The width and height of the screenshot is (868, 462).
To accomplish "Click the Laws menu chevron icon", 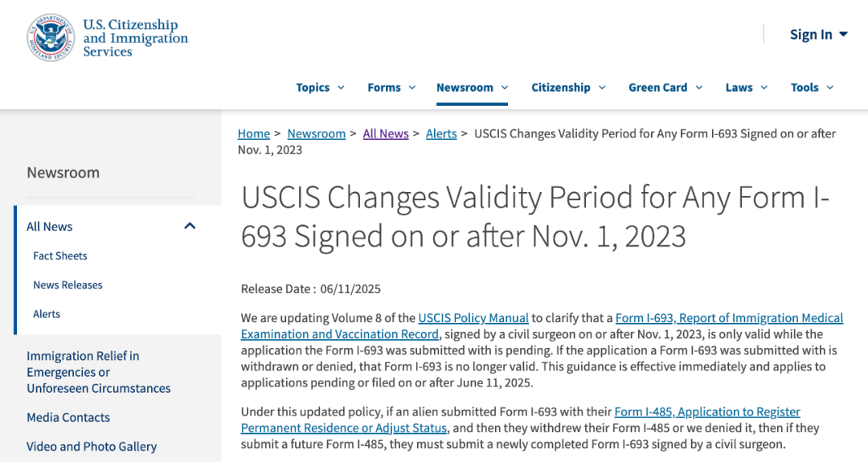I will (x=764, y=88).
